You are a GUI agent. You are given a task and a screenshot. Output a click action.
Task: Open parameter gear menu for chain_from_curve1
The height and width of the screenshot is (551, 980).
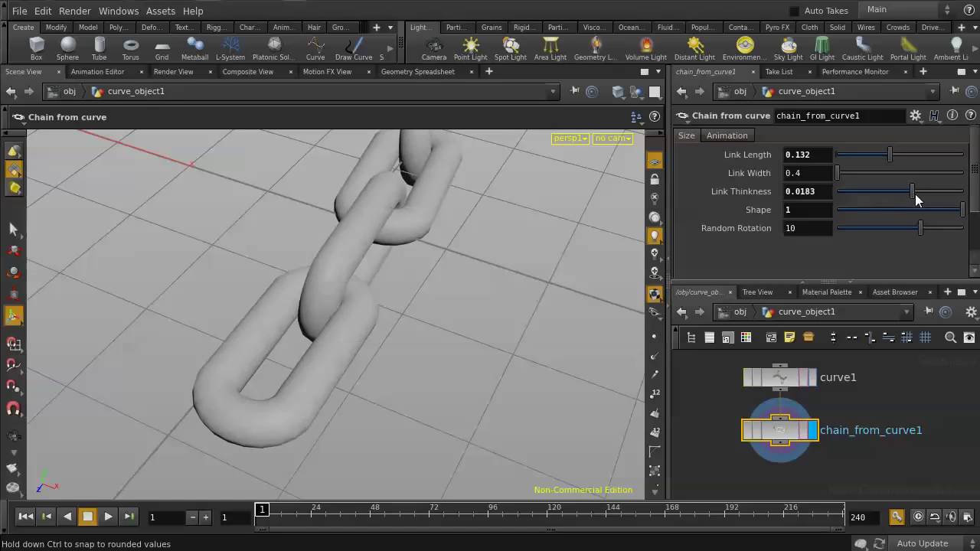pyautogui.click(x=916, y=116)
